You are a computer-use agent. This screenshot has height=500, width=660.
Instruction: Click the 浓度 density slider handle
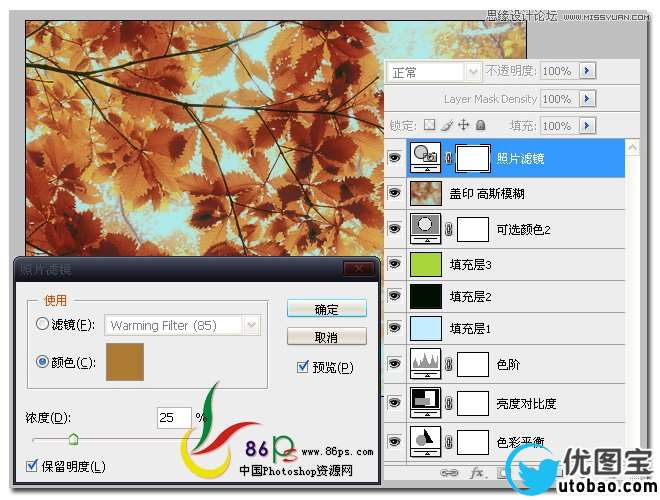coord(73,439)
